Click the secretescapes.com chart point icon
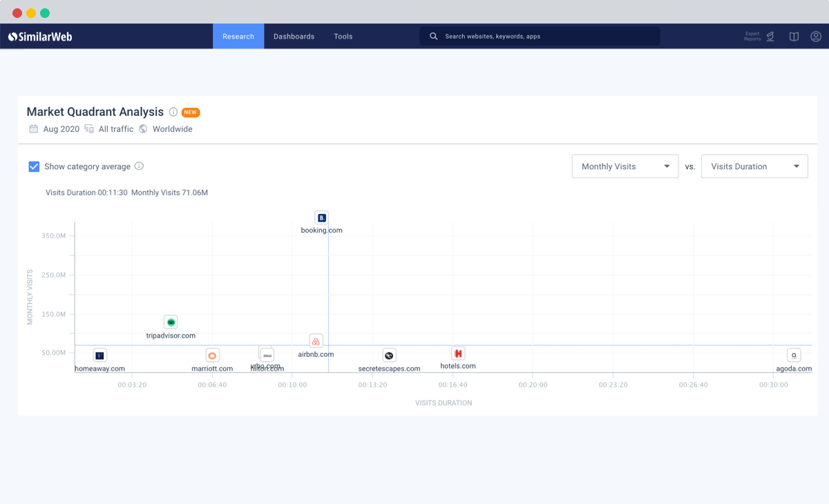The width and height of the screenshot is (829, 504). (389, 356)
